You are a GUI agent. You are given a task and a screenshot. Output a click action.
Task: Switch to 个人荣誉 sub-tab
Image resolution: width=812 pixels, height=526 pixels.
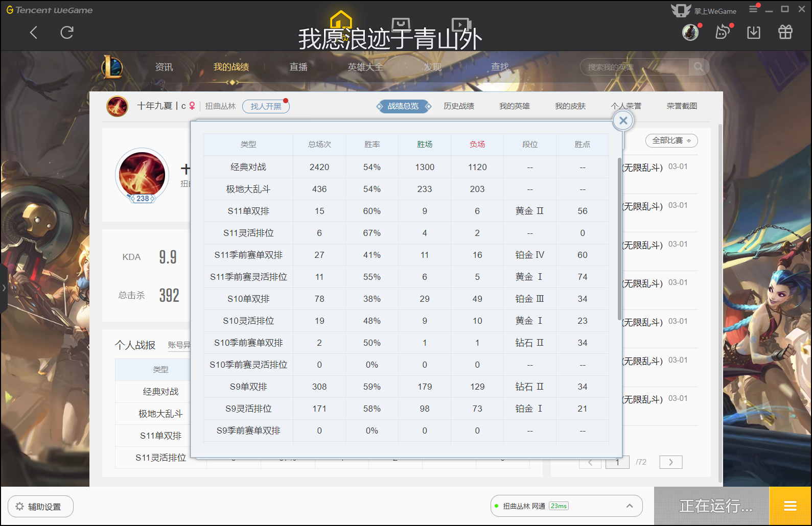point(626,106)
